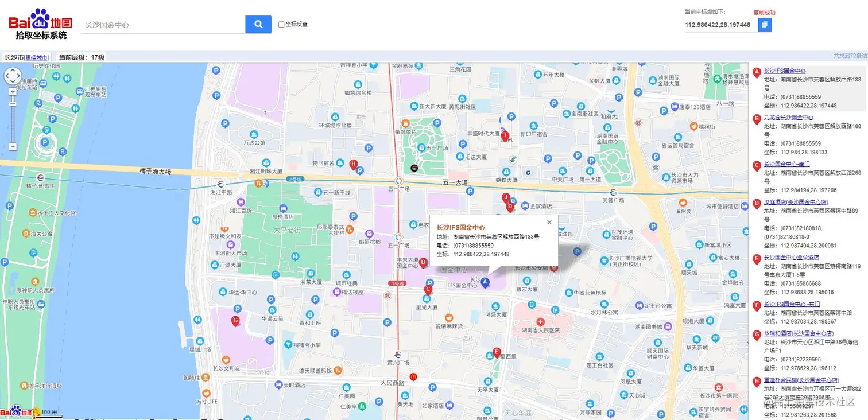Click the 橘子洲 metro station icon
Image resolution: width=868 pixels, height=420 pixels.
[40, 177]
